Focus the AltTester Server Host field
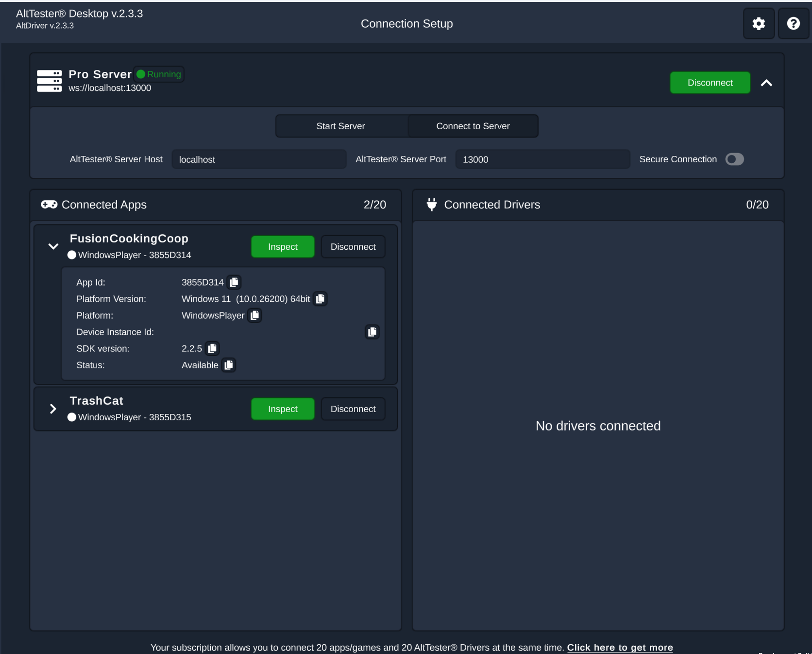Screen dimensions: 812x654 259,159
